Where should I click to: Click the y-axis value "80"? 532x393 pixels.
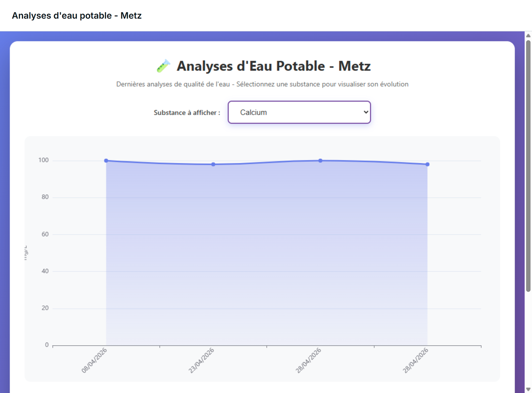click(45, 197)
